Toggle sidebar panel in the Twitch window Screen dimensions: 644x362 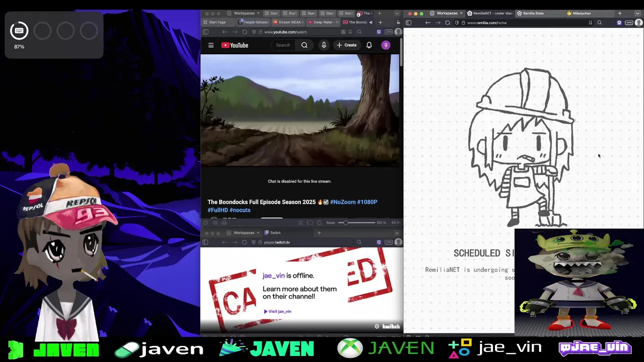205,242
